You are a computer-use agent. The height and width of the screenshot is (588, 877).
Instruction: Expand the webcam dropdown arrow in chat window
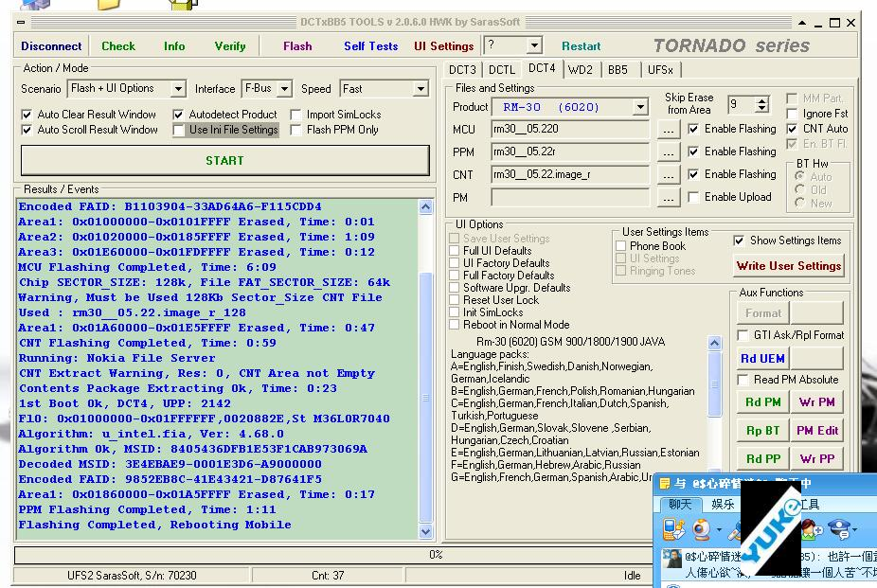point(719,529)
